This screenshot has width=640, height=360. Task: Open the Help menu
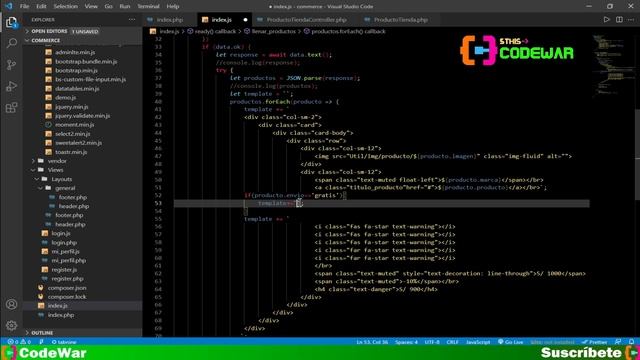coord(173,6)
